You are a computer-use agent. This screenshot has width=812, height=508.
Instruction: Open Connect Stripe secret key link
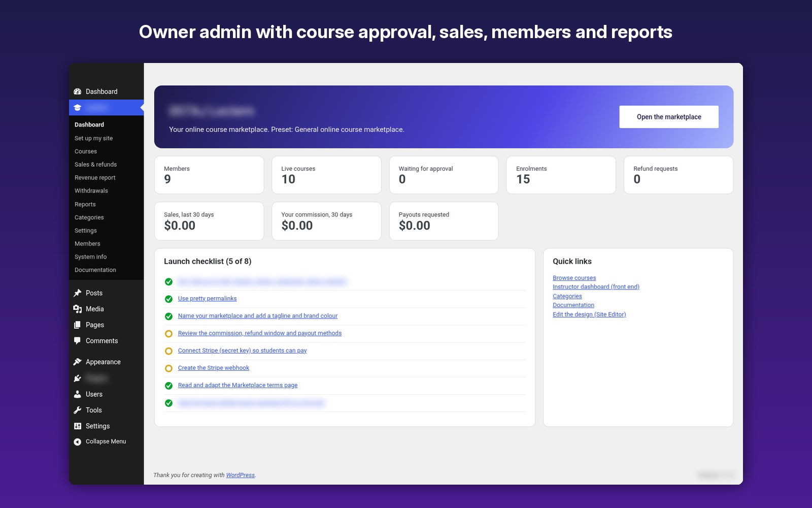pyautogui.click(x=243, y=351)
